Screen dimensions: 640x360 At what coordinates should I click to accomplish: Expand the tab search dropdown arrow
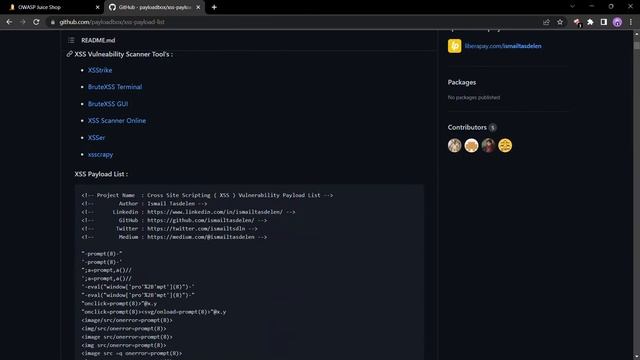572,7
